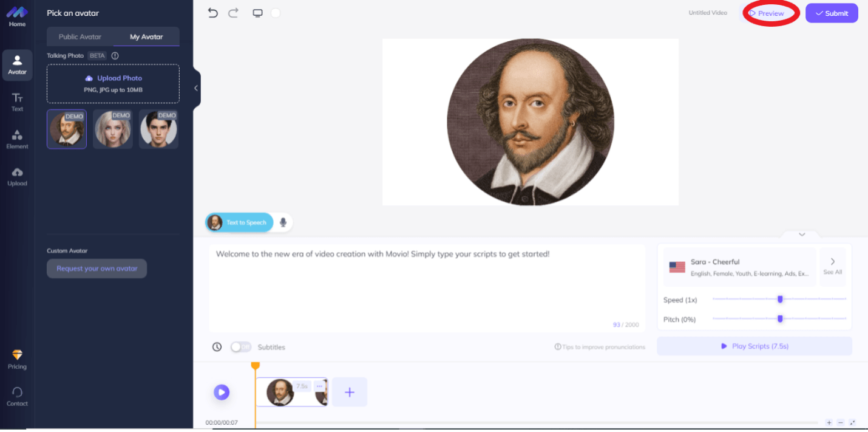Open the Pricing page
Image resolution: width=868 pixels, height=432 pixels.
coord(17,359)
